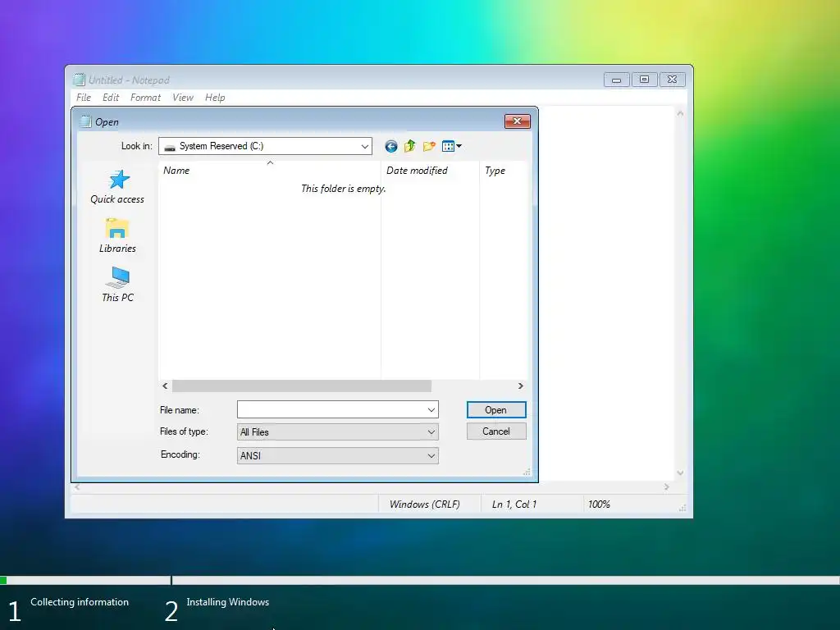Open Notepad Edit menu
The height and width of the screenshot is (630, 840).
111,98
